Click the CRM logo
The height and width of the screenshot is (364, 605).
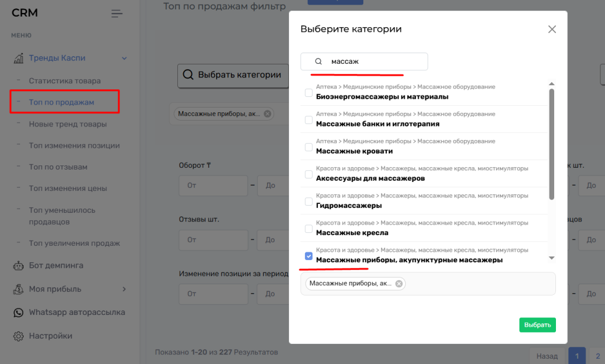click(25, 13)
